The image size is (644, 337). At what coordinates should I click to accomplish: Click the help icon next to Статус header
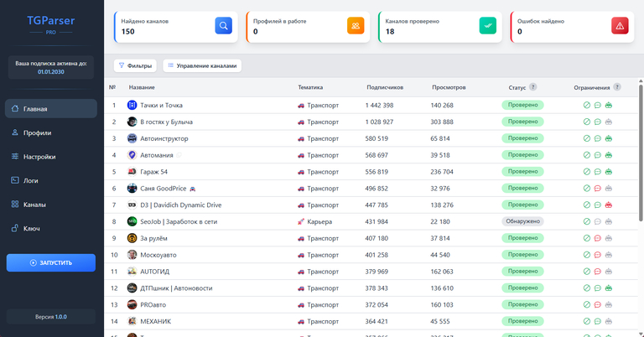[532, 87]
